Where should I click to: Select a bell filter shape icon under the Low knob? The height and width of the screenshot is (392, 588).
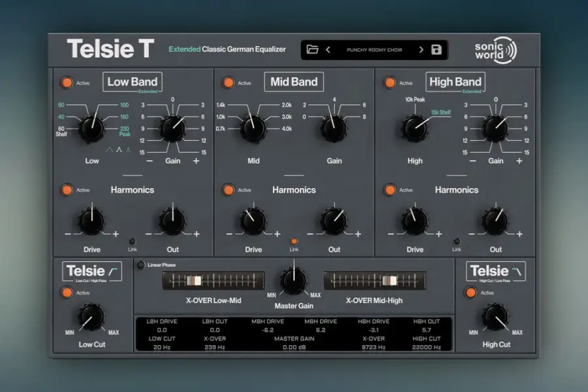pos(118,150)
